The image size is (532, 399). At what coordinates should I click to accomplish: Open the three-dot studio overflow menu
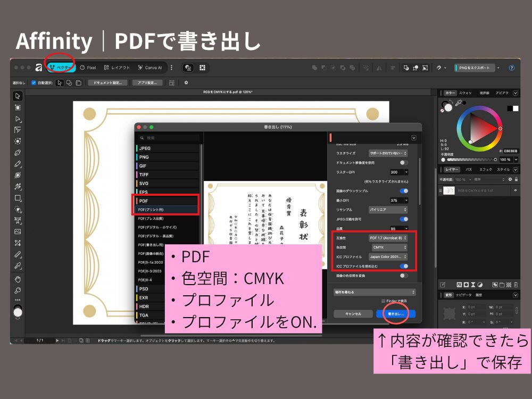pos(171,68)
